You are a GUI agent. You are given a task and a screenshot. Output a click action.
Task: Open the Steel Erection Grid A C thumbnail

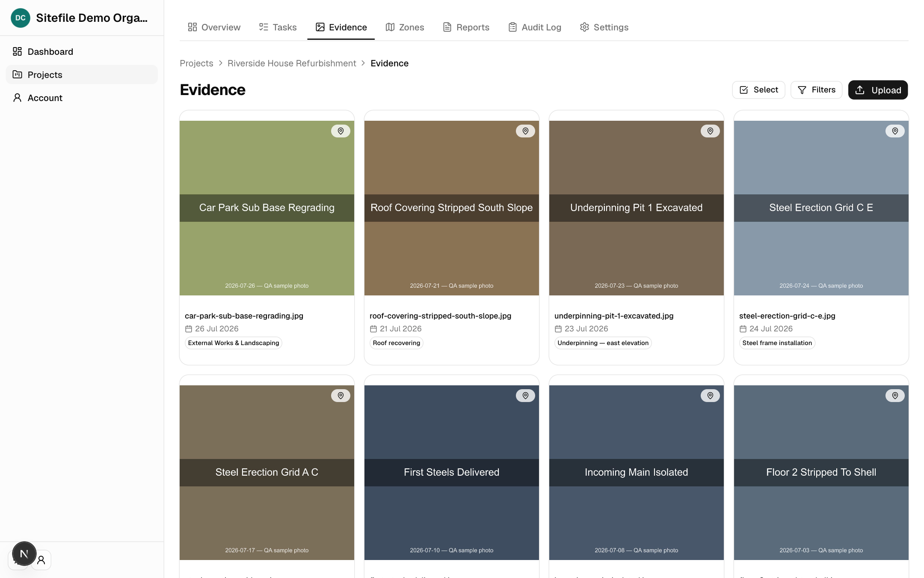coord(267,473)
